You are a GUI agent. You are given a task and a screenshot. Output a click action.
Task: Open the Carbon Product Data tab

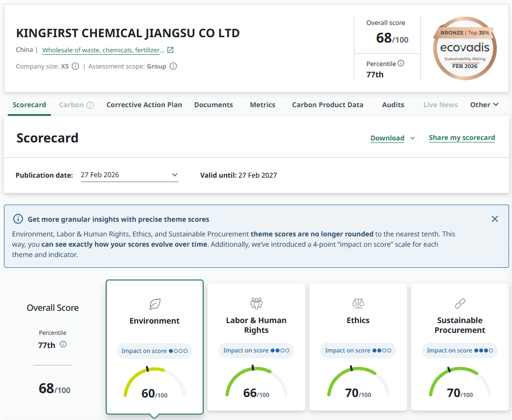tap(327, 105)
